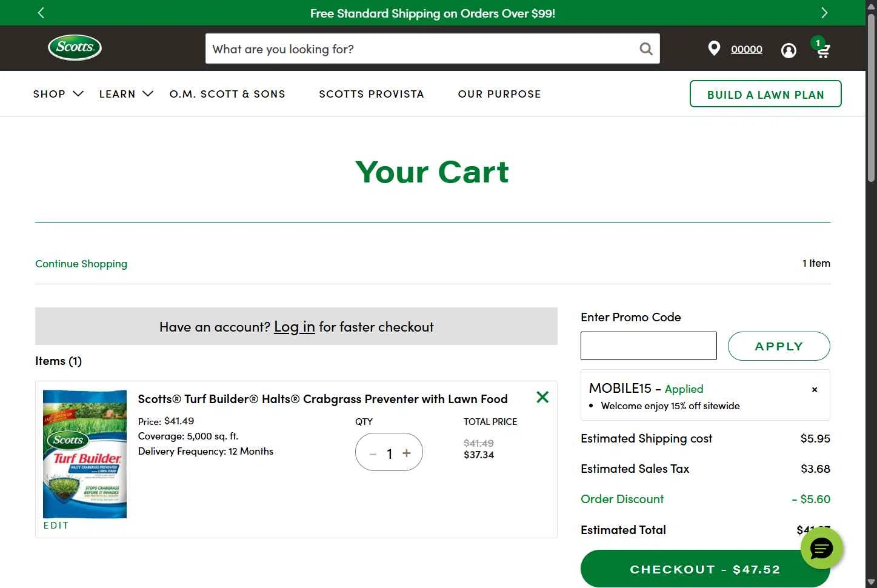Apply the promo code
Image resolution: width=877 pixels, height=588 pixels.
pos(779,346)
